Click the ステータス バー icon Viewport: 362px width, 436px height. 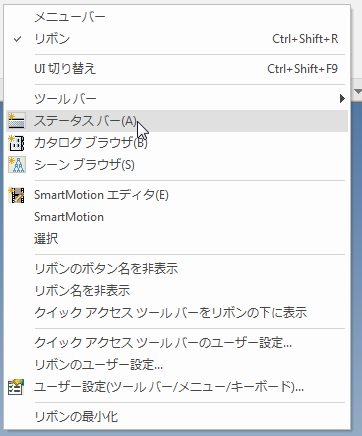tap(16, 121)
